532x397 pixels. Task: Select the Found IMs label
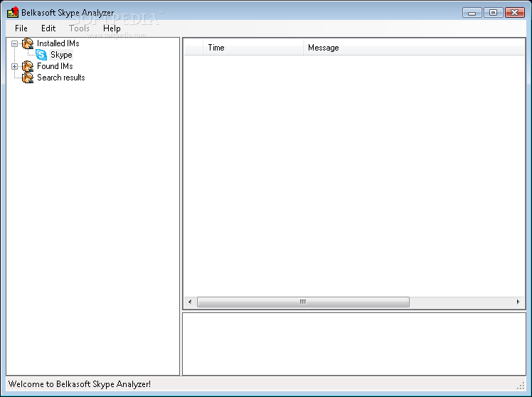(55, 66)
